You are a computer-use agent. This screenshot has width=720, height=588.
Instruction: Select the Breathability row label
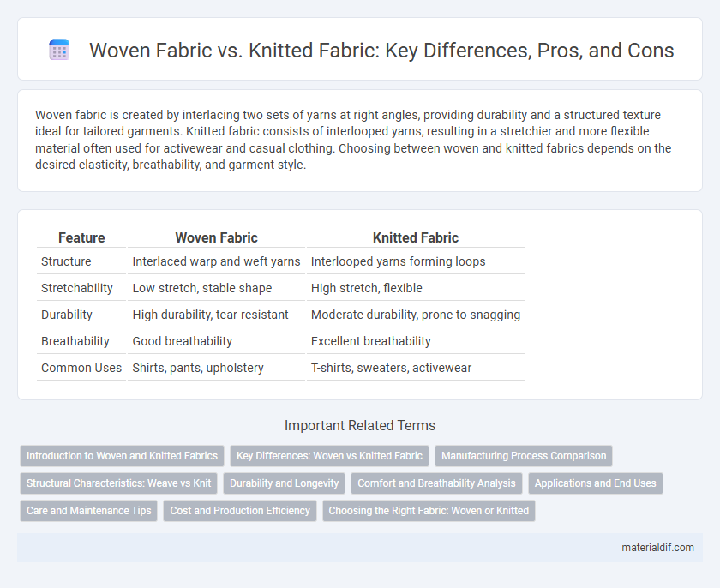click(75, 341)
